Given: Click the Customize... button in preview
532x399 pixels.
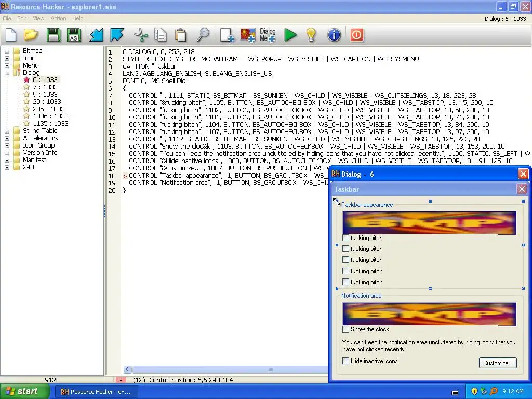Looking at the screenshot, I should coord(498,363).
